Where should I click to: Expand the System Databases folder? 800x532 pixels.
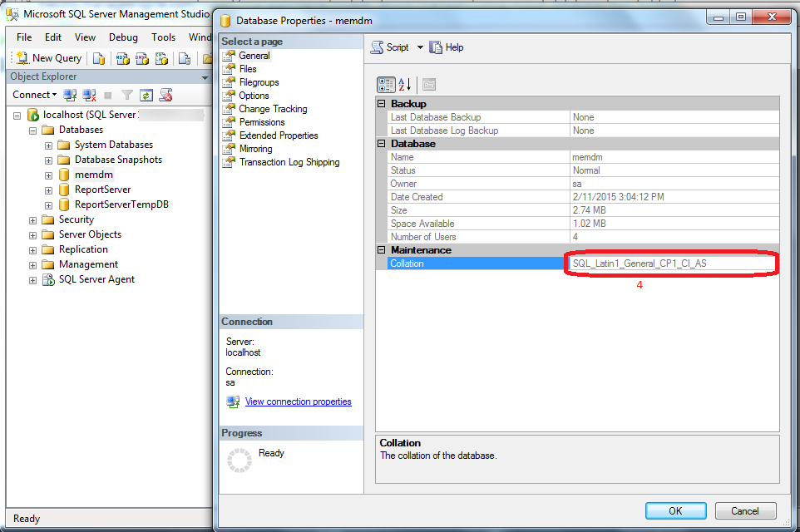(48, 145)
